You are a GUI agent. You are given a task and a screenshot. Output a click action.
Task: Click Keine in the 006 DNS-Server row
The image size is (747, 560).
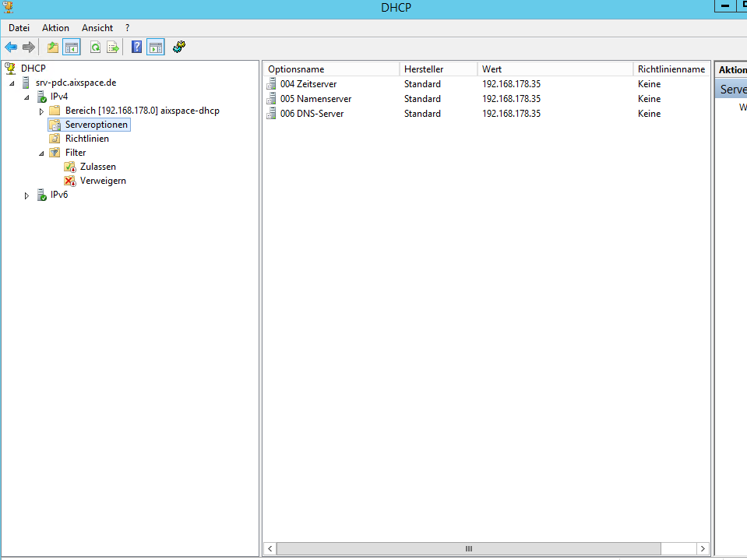click(x=649, y=114)
